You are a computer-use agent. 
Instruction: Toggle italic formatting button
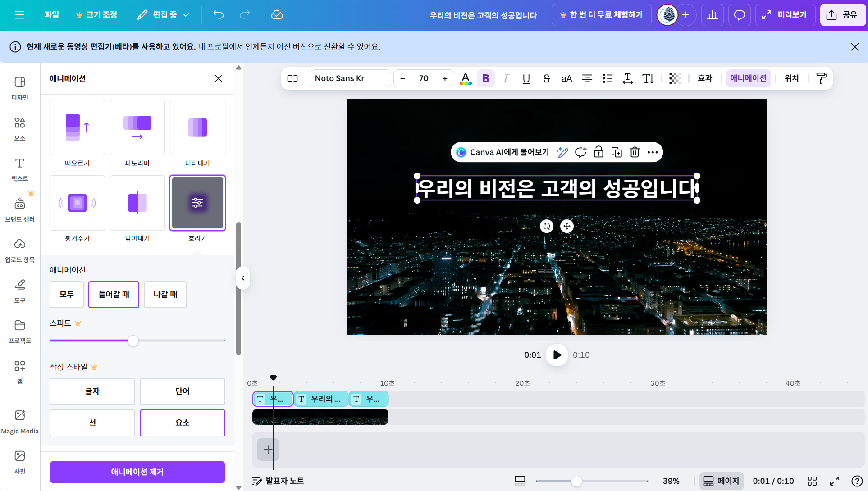point(506,78)
